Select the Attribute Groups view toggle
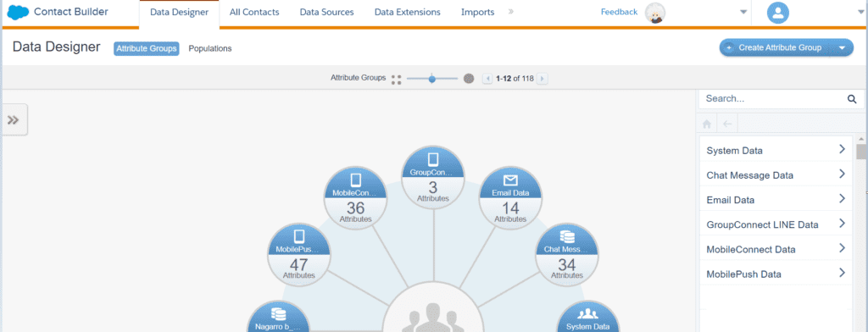This screenshot has height=332, width=868. 147,48
